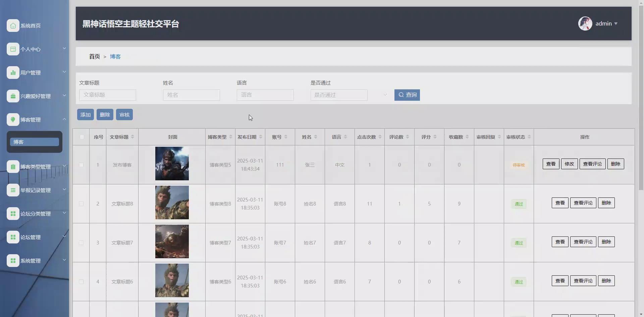Click the 审核 button
The width and height of the screenshot is (644, 317).
point(124,115)
